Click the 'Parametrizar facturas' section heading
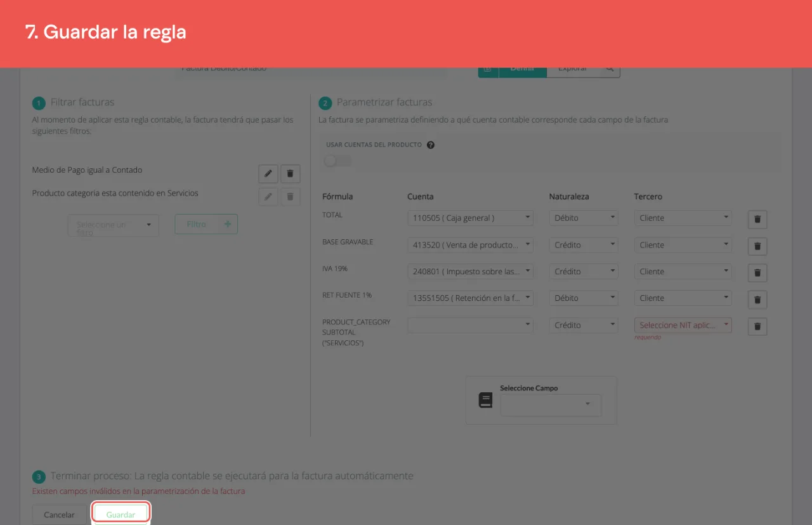Screen dimensions: 812x525 (384, 102)
